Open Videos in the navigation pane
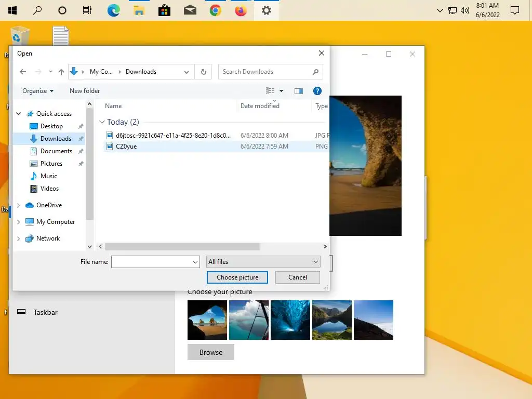The image size is (532, 399). click(49, 189)
